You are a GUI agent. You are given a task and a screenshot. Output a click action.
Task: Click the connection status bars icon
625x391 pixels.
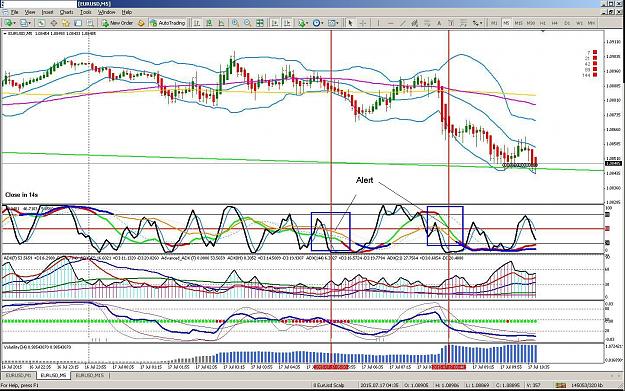click(560, 385)
